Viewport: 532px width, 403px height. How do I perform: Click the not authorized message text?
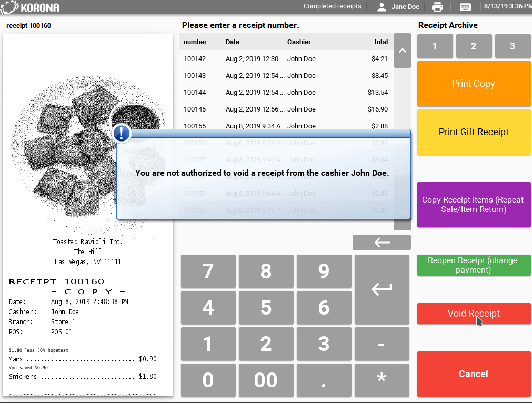(262, 173)
